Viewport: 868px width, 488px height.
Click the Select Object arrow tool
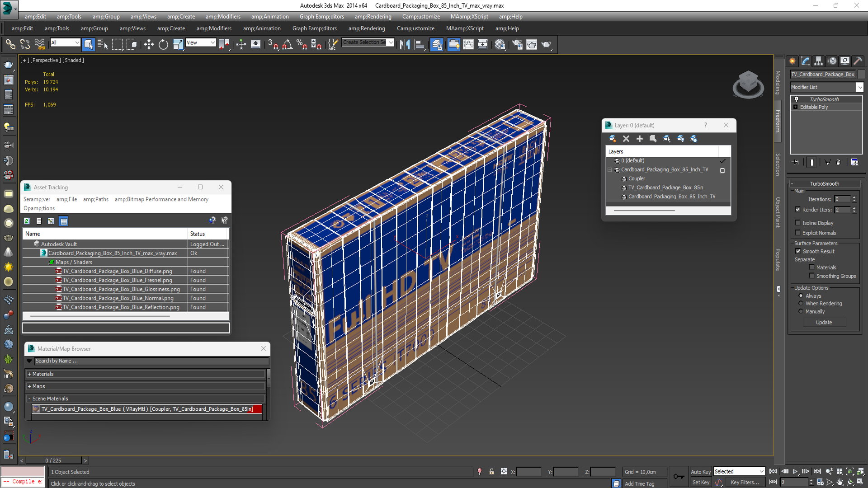(x=88, y=44)
